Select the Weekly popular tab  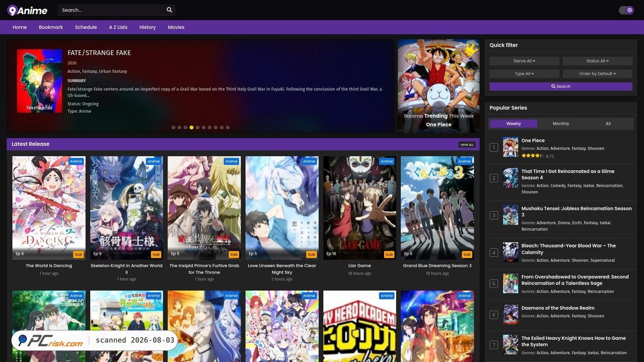[513, 123]
